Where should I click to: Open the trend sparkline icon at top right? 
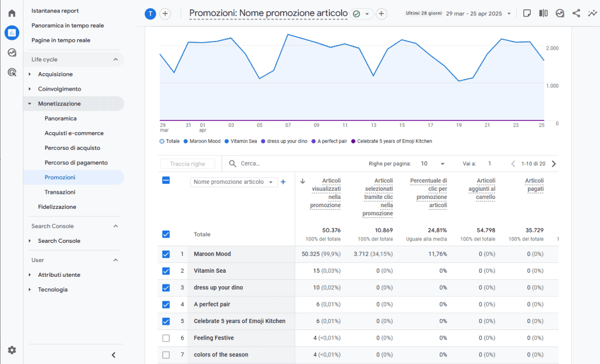(x=592, y=13)
